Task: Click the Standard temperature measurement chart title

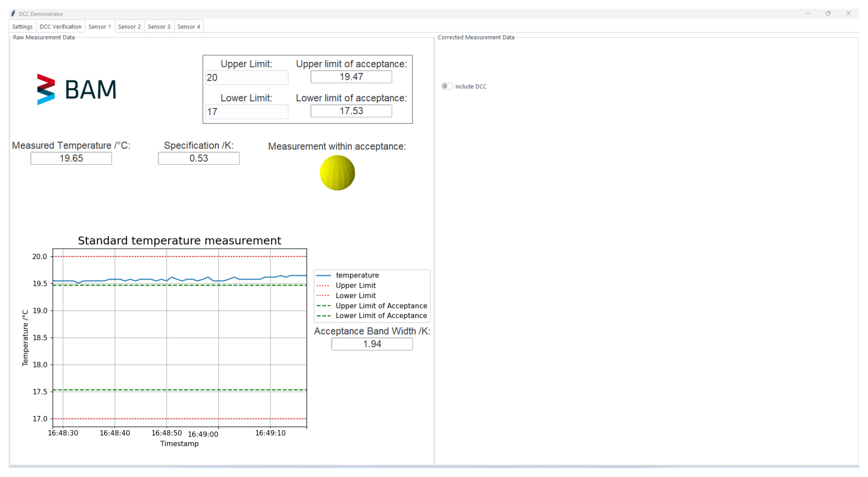Action: click(179, 240)
